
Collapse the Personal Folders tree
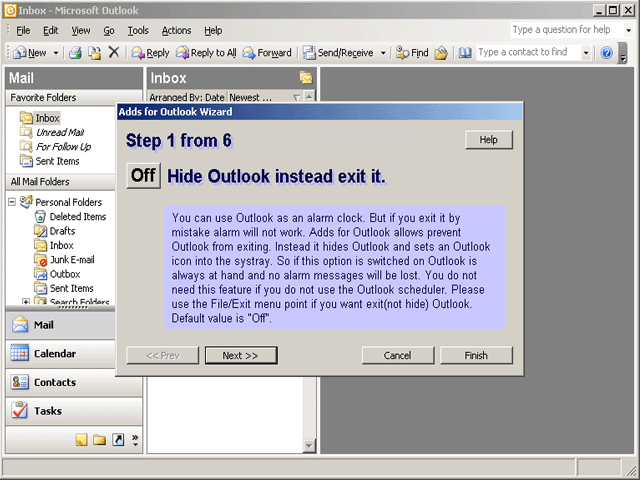coord(12,202)
